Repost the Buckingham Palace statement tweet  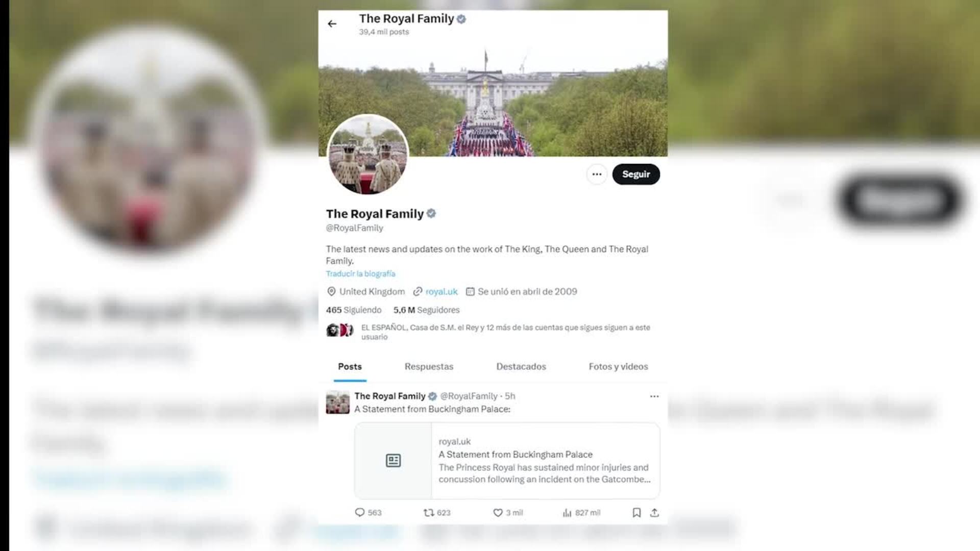(437, 513)
